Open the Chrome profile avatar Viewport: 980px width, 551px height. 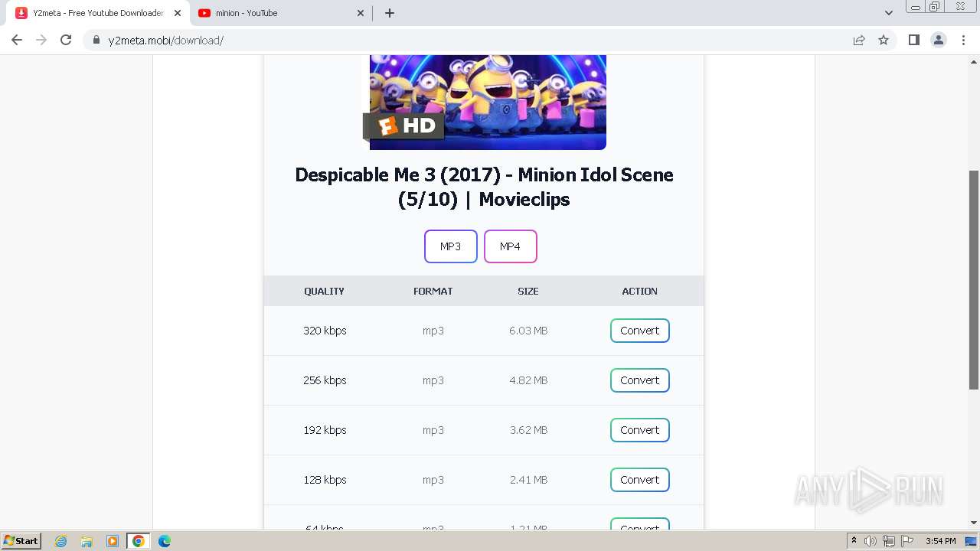[x=939, y=40]
